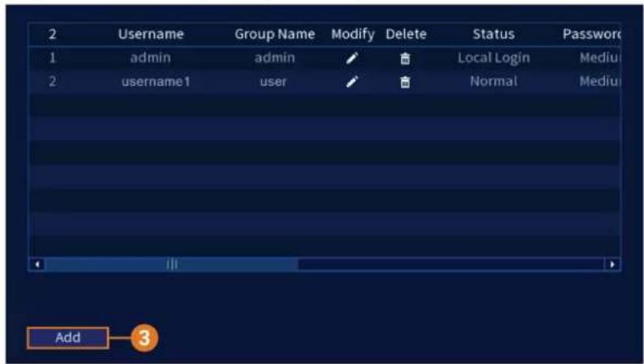Click the admin group name cell

pos(274,58)
